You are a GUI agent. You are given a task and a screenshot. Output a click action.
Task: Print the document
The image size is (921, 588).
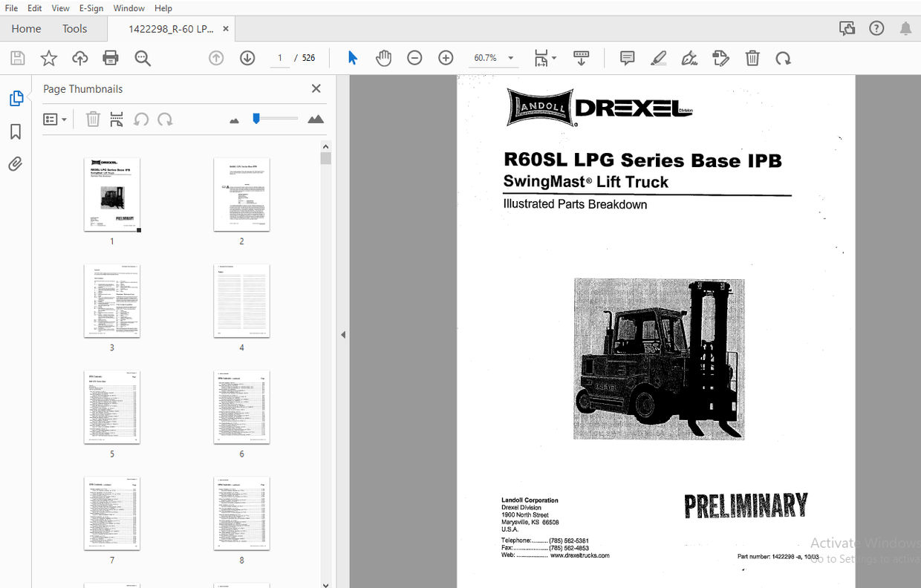110,58
